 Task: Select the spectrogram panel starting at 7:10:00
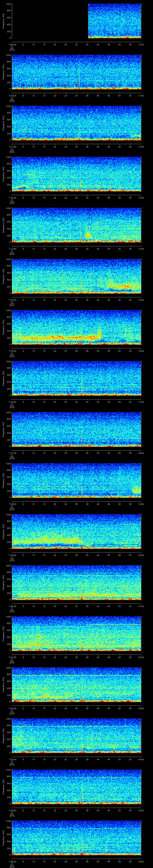(x=77, y=72)
